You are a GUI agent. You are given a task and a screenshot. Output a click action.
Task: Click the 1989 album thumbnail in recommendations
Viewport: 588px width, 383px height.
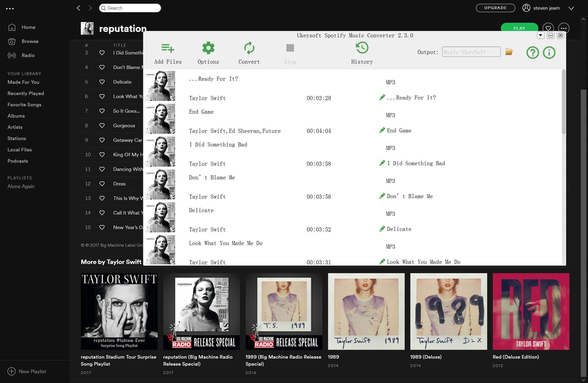click(x=366, y=311)
